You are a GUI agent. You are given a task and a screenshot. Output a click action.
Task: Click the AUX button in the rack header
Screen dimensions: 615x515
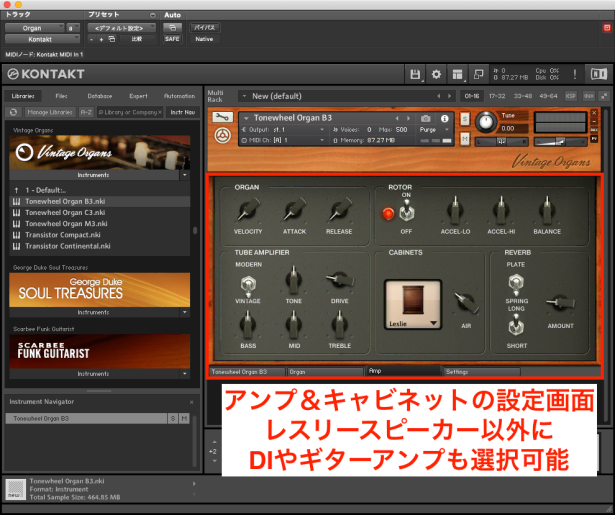click(588, 96)
